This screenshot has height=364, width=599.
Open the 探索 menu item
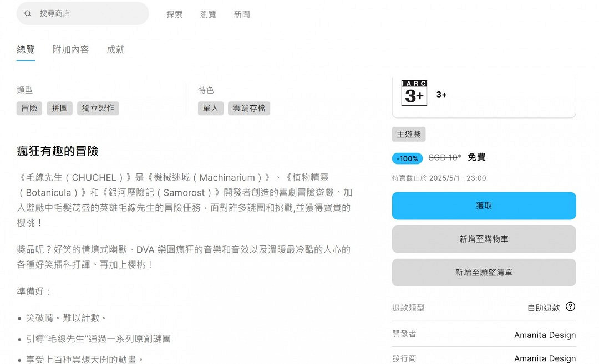174,14
